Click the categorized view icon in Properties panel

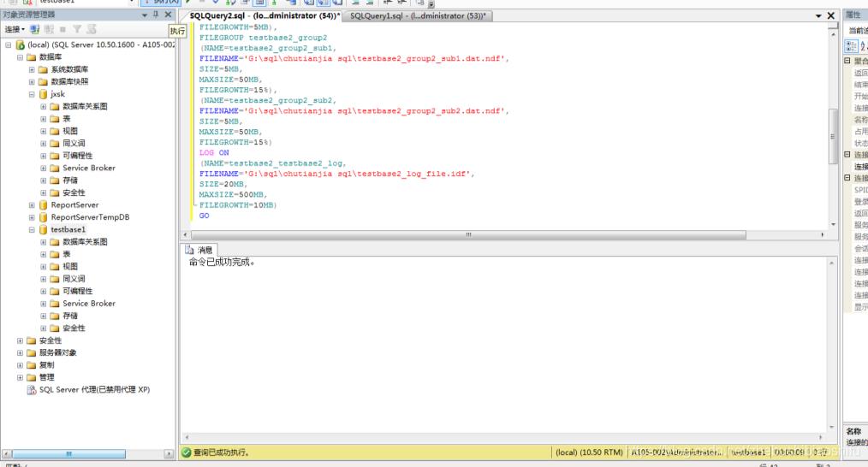(853, 46)
